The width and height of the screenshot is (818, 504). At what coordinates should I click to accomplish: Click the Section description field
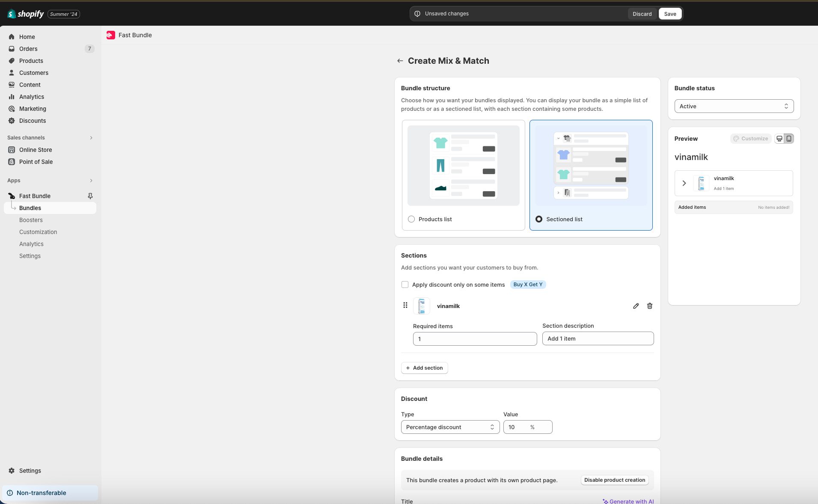(x=598, y=338)
